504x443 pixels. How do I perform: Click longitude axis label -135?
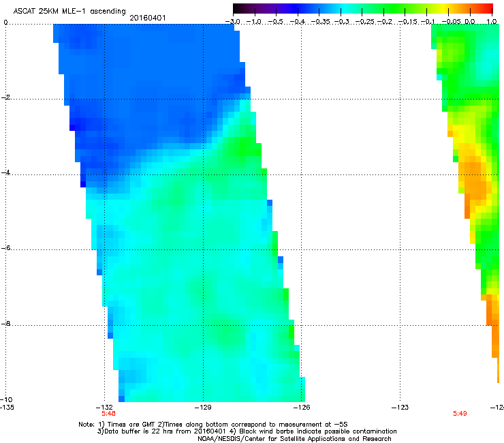tap(7, 407)
